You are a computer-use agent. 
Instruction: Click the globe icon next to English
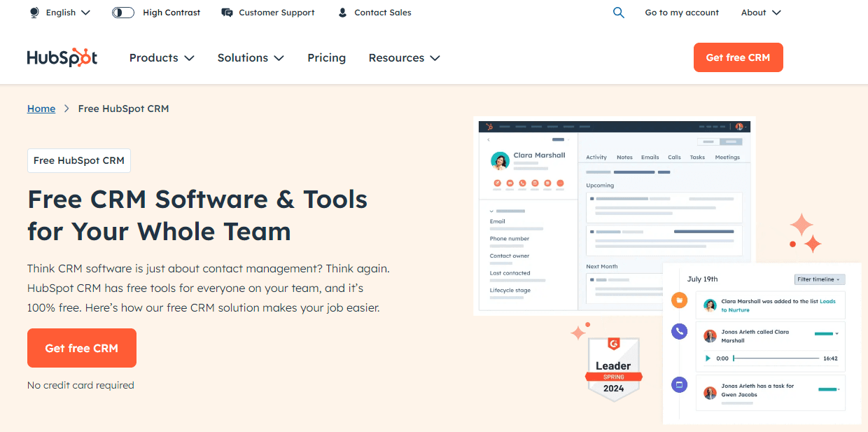(x=33, y=12)
